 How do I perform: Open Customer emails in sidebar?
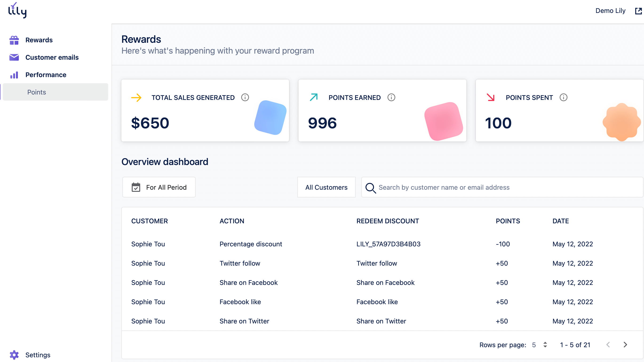tap(52, 57)
